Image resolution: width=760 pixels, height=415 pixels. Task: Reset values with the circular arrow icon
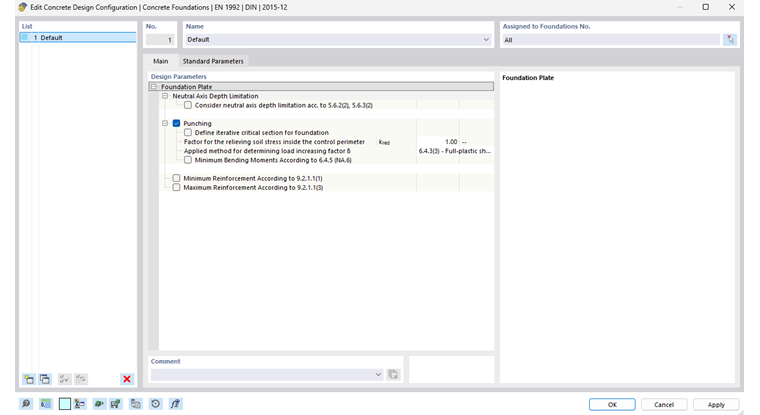click(x=156, y=404)
